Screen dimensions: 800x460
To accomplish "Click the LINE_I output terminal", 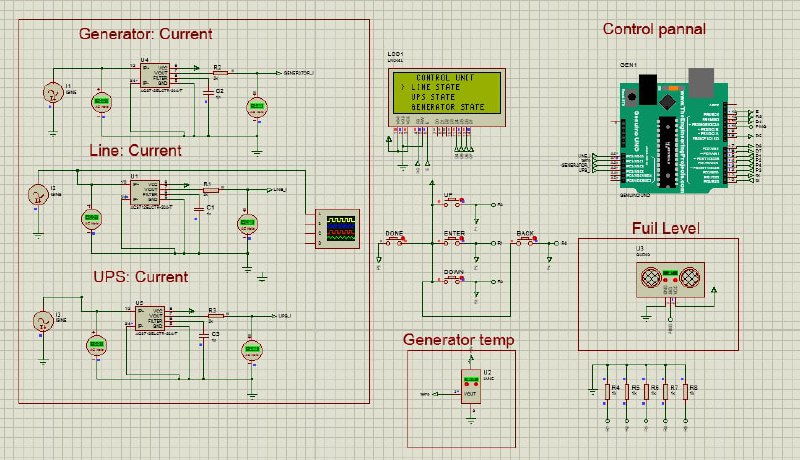I will click(277, 190).
